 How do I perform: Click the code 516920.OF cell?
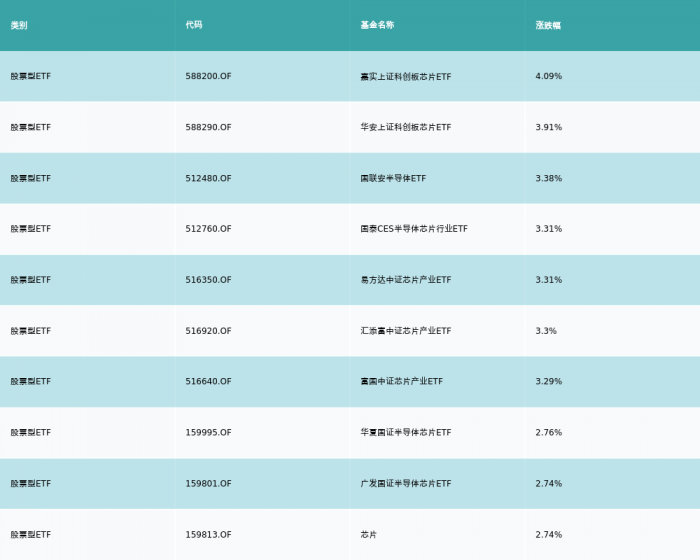point(209,331)
